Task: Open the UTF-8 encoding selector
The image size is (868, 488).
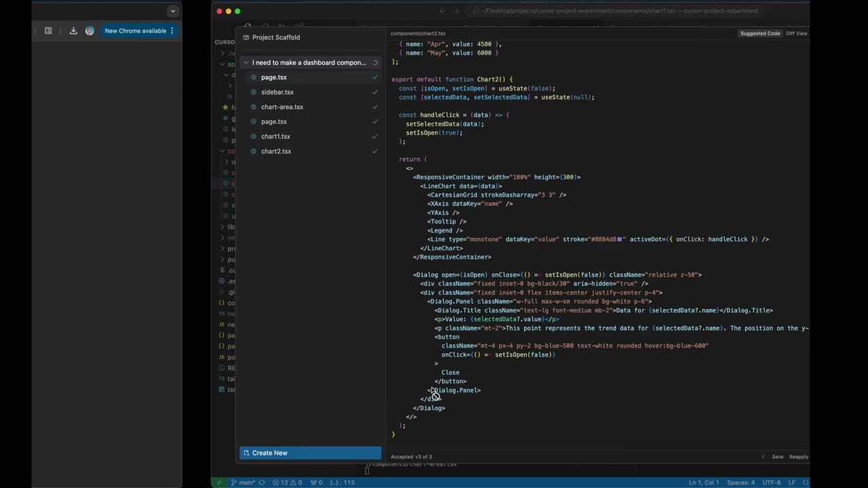Action: pyautogui.click(x=772, y=483)
